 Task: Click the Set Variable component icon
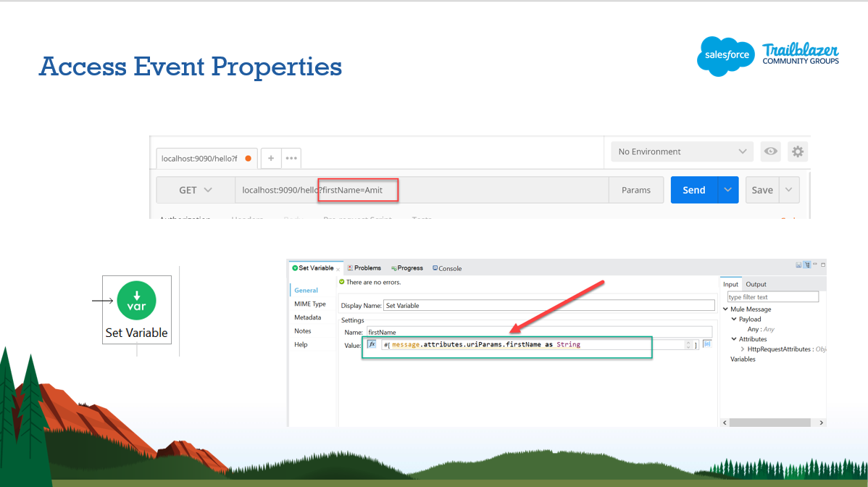[136, 300]
